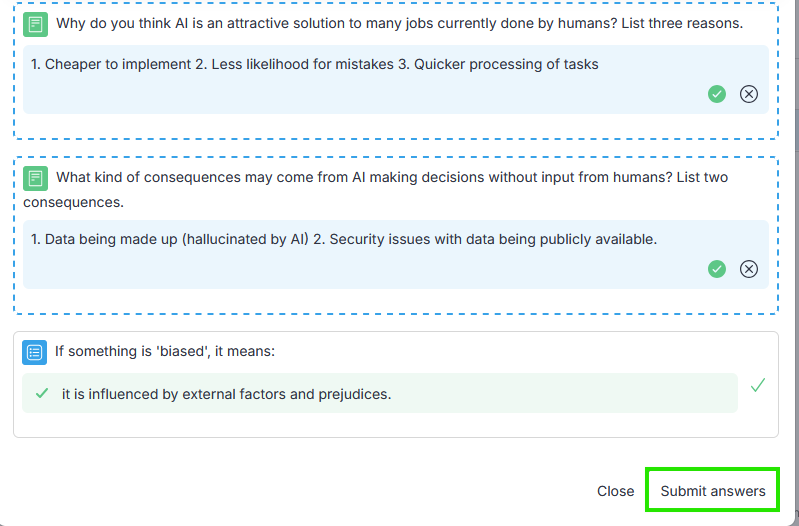Click the 'Why do you think AI' question text
799x526 pixels.
tap(399, 23)
